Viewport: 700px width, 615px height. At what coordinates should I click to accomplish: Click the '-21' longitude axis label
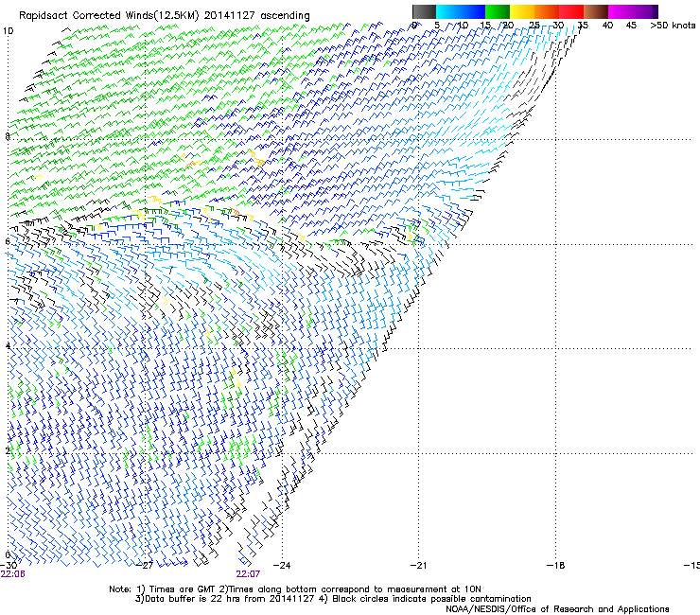point(418,565)
